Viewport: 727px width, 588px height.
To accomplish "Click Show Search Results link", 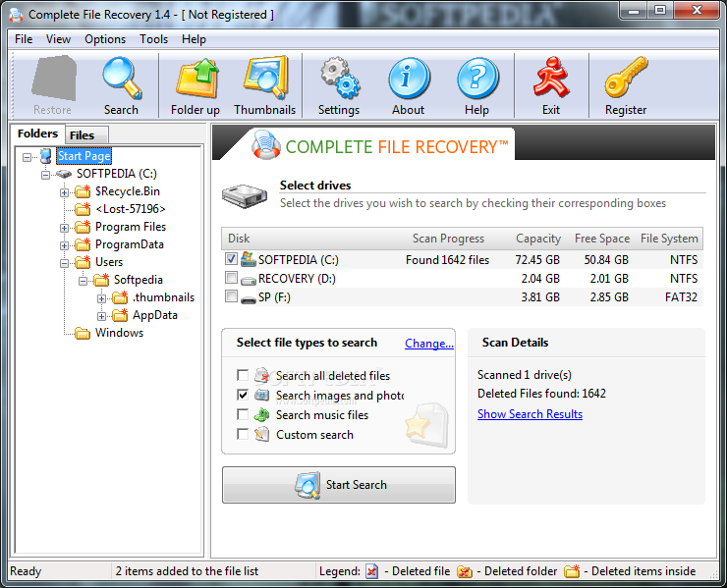I will pyautogui.click(x=530, y=414).
